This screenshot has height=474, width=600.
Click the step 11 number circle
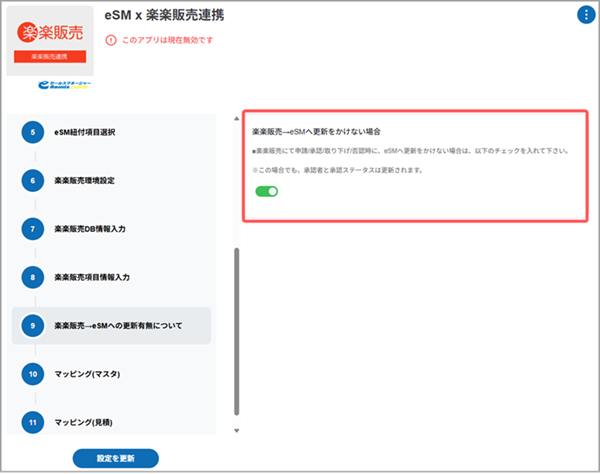coord(33,421)
